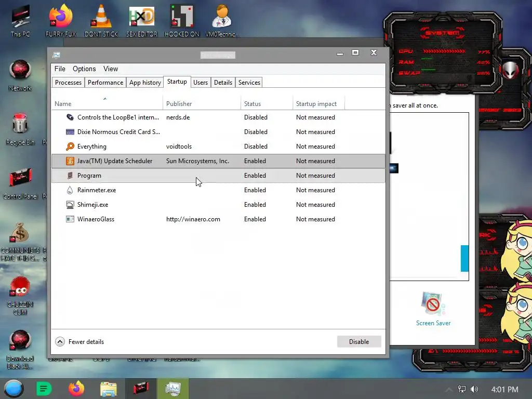532x399 pixels.
Task: Switch to the App history tab
Action: coord(145,83)
